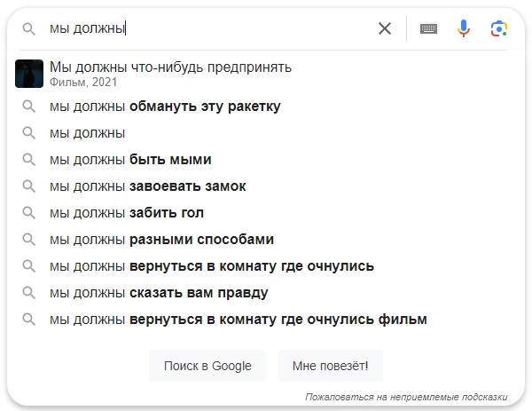The width and height of the screenshot is (532, 411).
Task: Choose suggestion "завоевать замок"
Action: pyautogui.click(x=148, y=186)
